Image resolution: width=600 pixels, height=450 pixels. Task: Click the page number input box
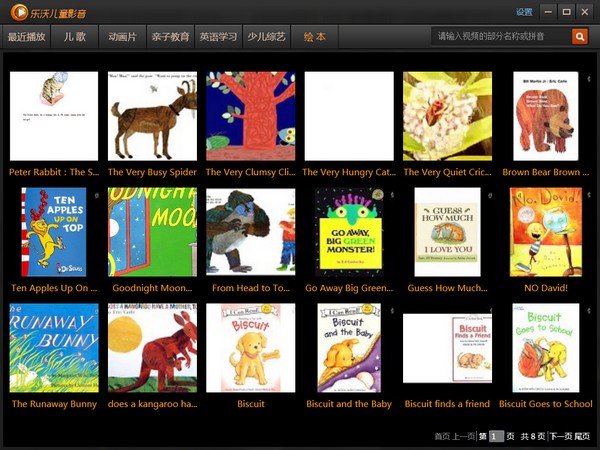point(495,437)
